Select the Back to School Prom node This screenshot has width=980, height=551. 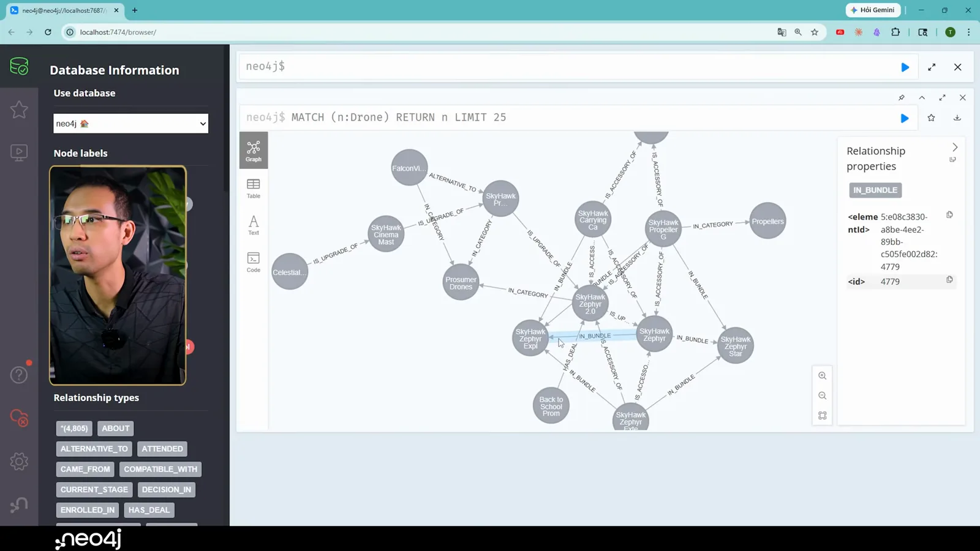click(x=551, y=406)
